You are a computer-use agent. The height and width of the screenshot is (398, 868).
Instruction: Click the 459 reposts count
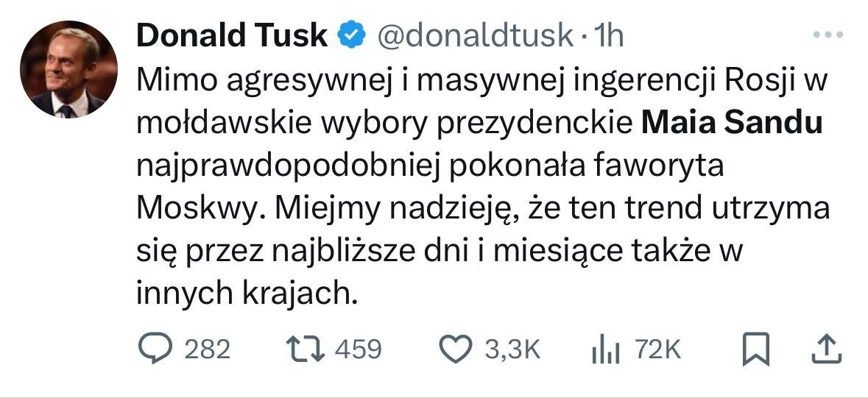[358, 349]
